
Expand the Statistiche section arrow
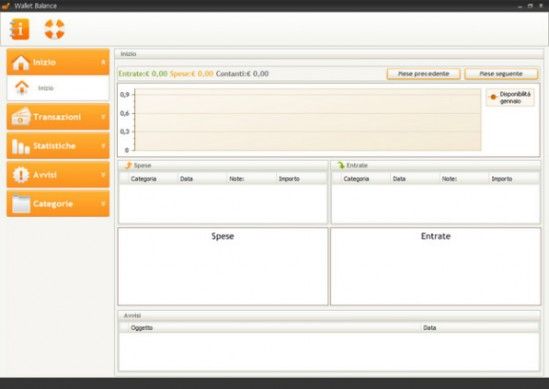coord(103,146)
